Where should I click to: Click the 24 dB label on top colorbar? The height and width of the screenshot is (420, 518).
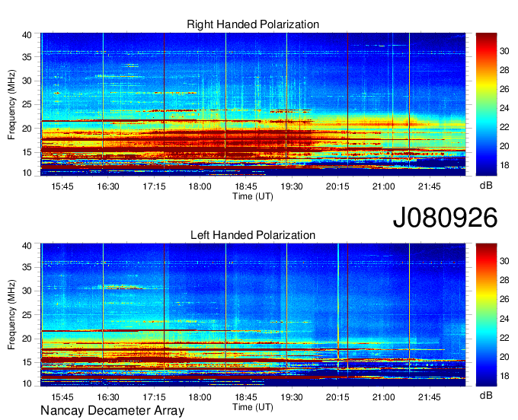(504, 108)
